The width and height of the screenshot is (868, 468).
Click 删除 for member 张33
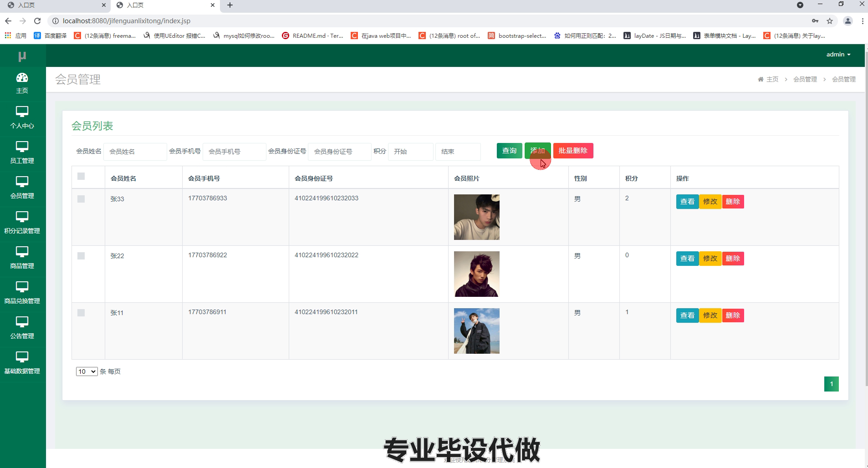(733, 202)
